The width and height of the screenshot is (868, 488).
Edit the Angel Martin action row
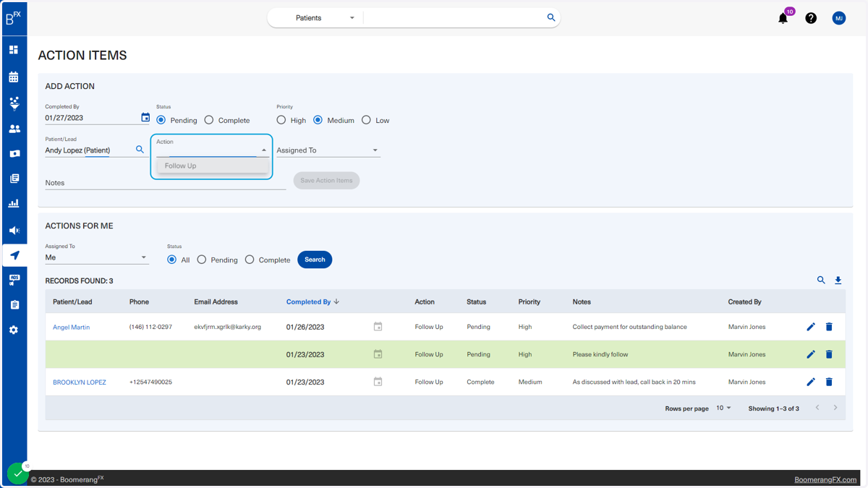pos(811,327)
